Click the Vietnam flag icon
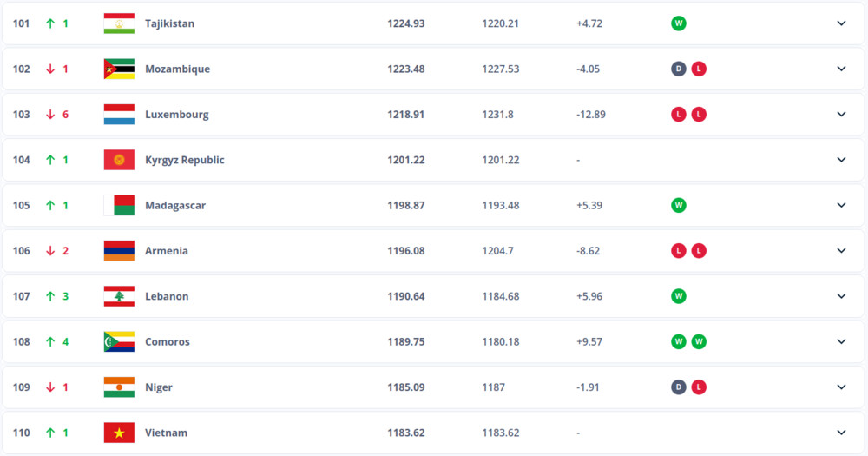This screenshot has height=456, width=868. [119, 433]
